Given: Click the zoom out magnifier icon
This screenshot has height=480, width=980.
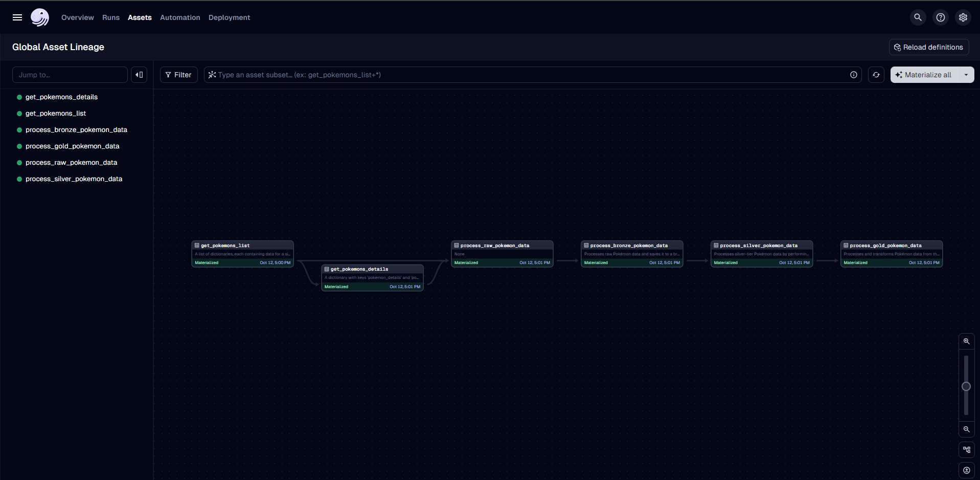Looking at the screenshot, I should [966, 429].
